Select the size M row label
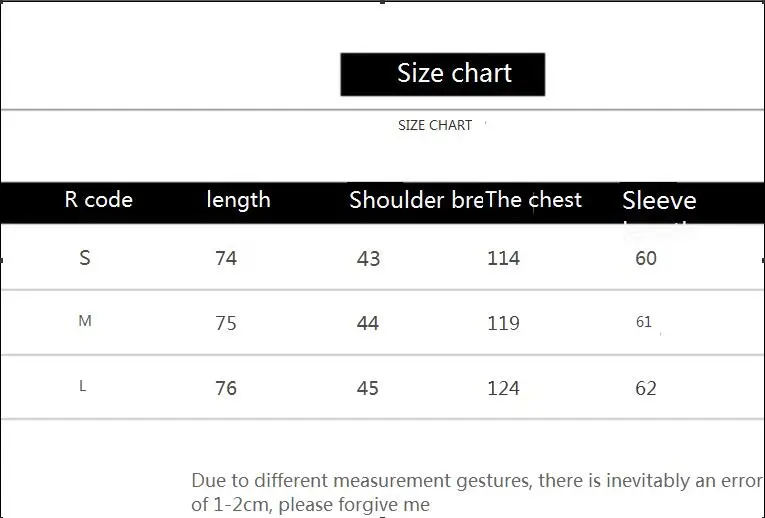Viewport: 765px width, 518px height. [84, 320]
